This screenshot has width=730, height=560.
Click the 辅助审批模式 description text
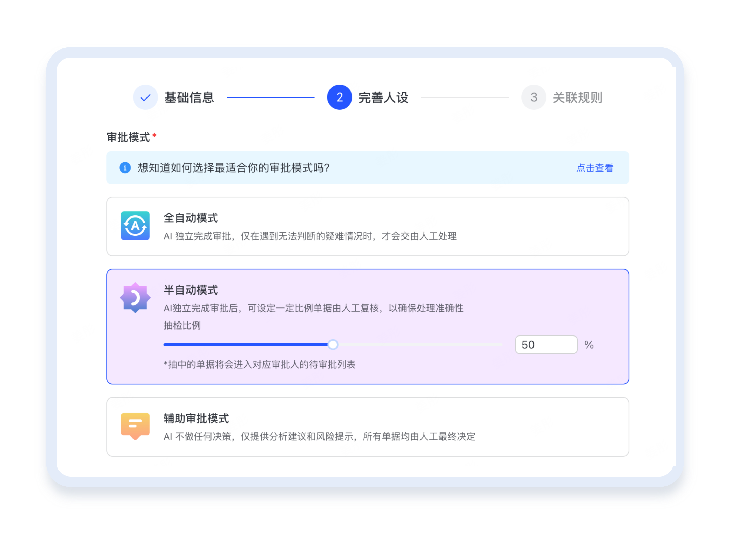tap(319, 437)
